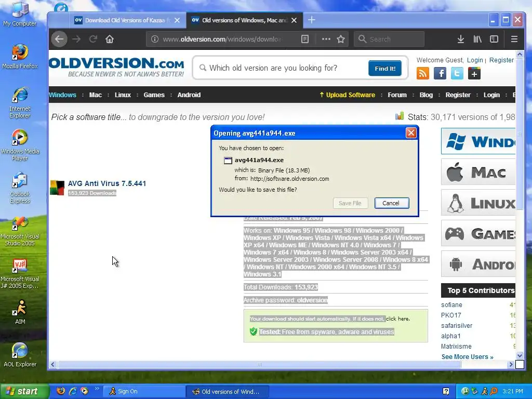
Task: Open Mozilla Firefox desktop shortcut
Action: click(20, 57)
